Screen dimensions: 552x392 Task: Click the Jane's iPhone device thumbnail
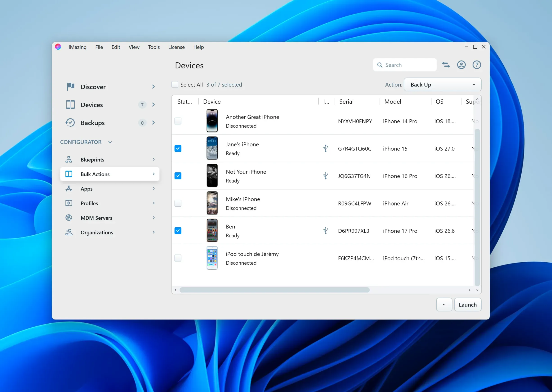pyautogui.click(x=212, y=148)
